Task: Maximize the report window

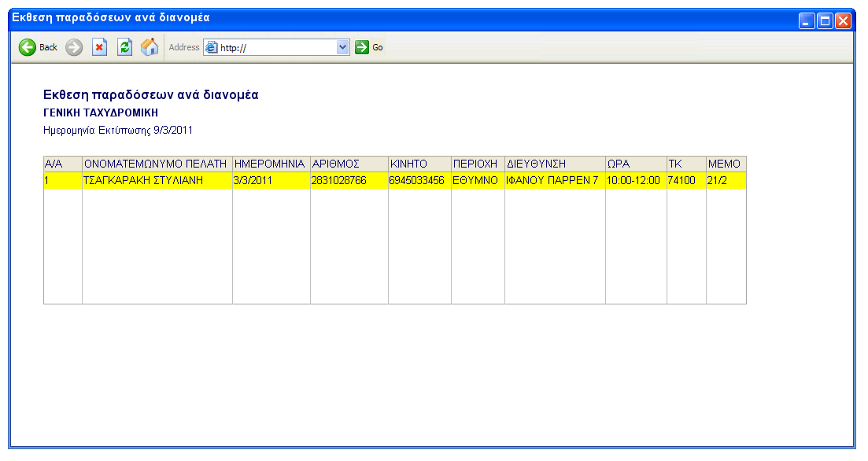Action: (825, 21)
